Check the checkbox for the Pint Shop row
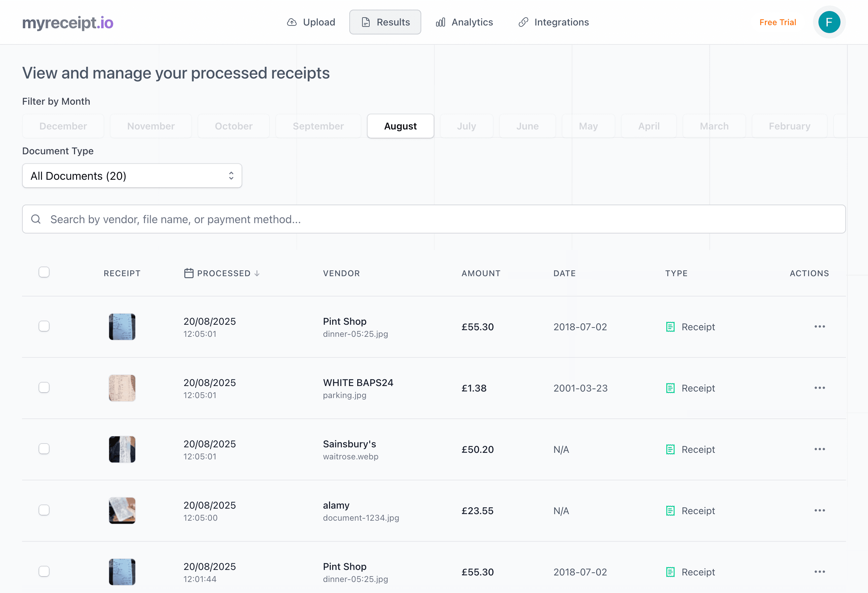The image size is (868, 593). (x=44, y=326)
